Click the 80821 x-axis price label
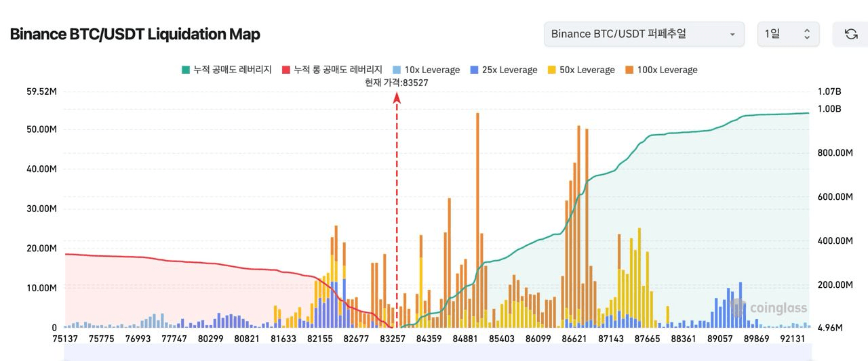 coord(248,338)
